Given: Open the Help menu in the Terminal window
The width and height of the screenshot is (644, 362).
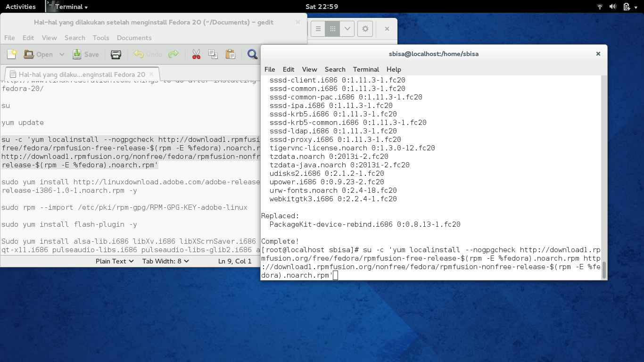Looking at the screenshot, I should pyautogui.click(x=394, y=69).
